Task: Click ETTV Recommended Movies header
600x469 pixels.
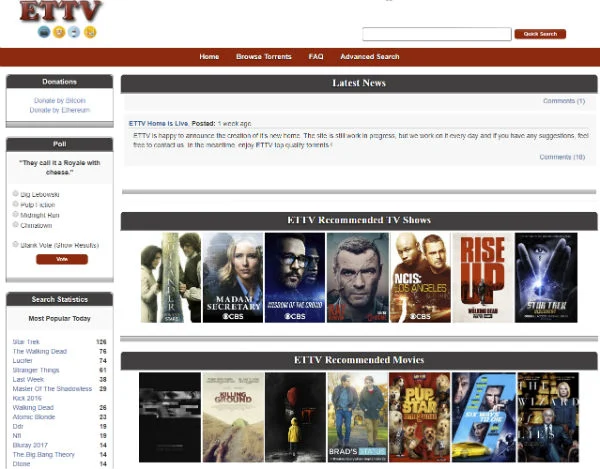Action: [x=359, y=360]
